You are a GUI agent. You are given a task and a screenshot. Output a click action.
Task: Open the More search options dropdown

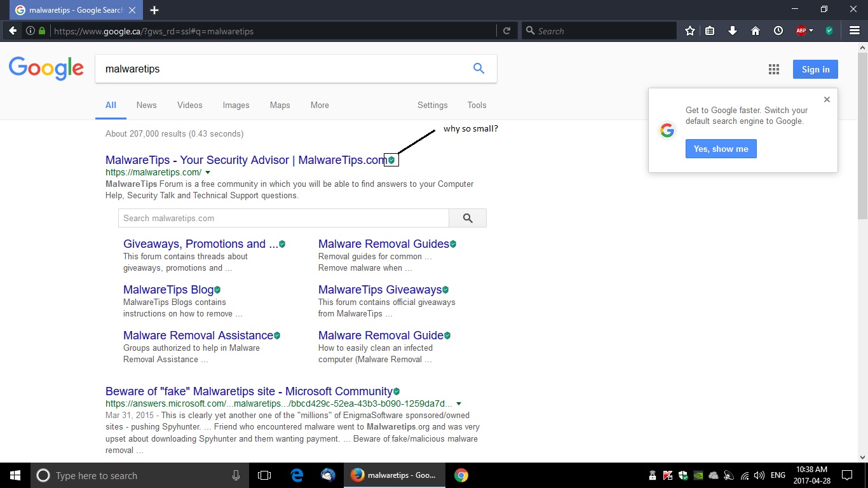320,105
